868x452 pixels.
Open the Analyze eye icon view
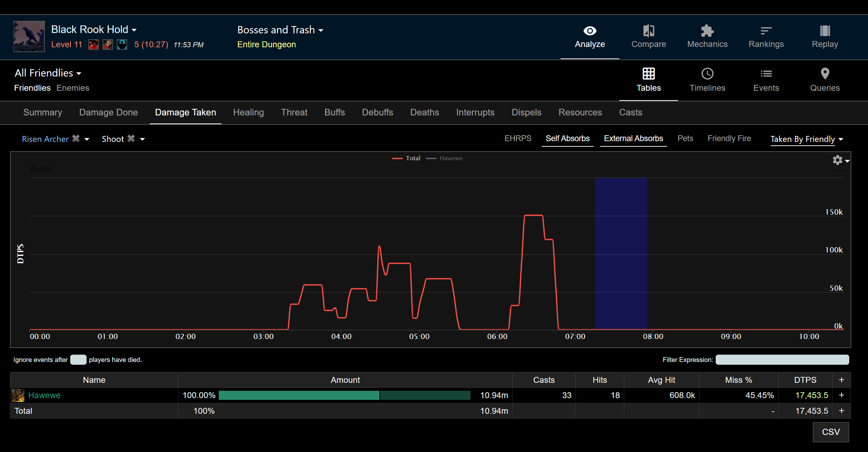pyautogui.click(x=590, y=31)
